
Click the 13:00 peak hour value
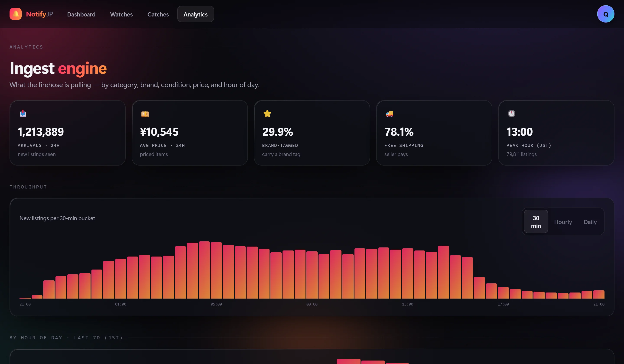point(520,132)
